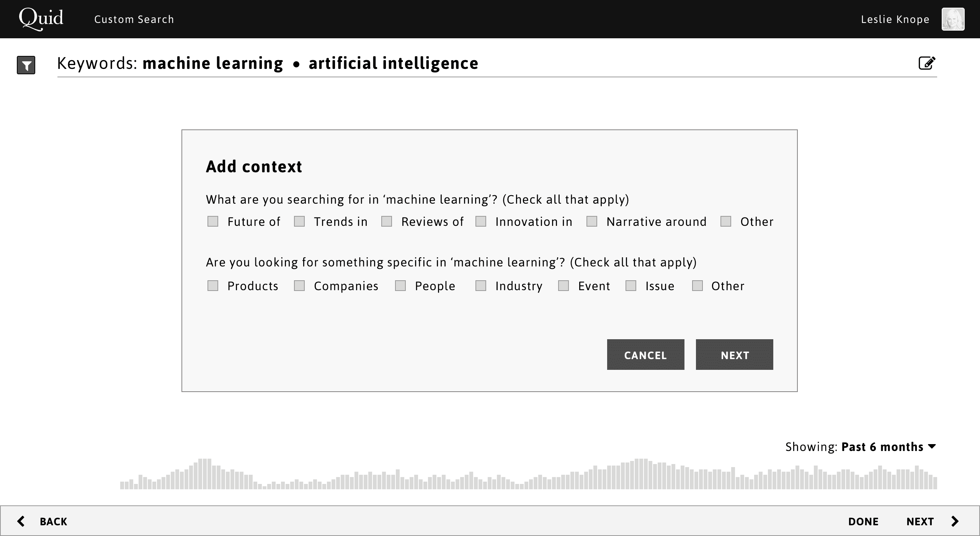This screenshot has width=980, height=536.
Task: Open Leslie Knope's profile avatar
Action: (x=953, y=19)
